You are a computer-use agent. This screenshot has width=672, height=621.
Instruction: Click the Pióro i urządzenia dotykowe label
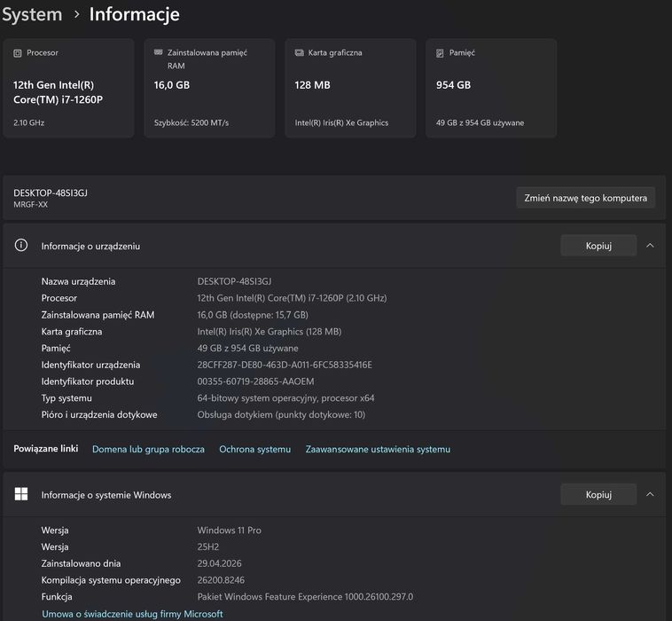click(99, 414)
